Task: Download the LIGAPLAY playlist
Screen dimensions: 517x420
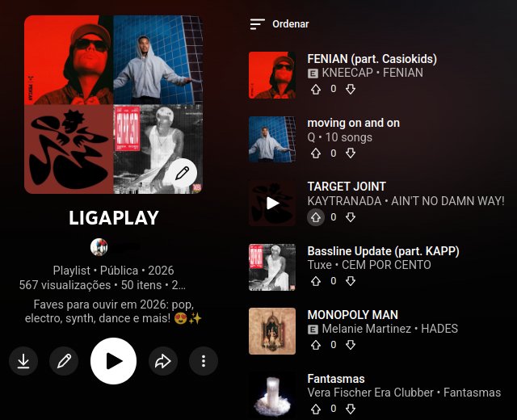Action: pos(23,361)
